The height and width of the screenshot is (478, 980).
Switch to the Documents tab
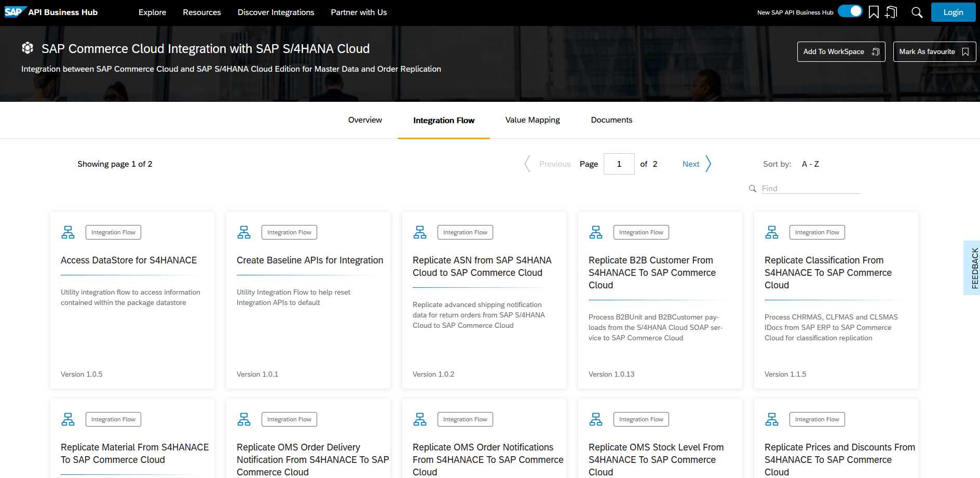(611, 120)
